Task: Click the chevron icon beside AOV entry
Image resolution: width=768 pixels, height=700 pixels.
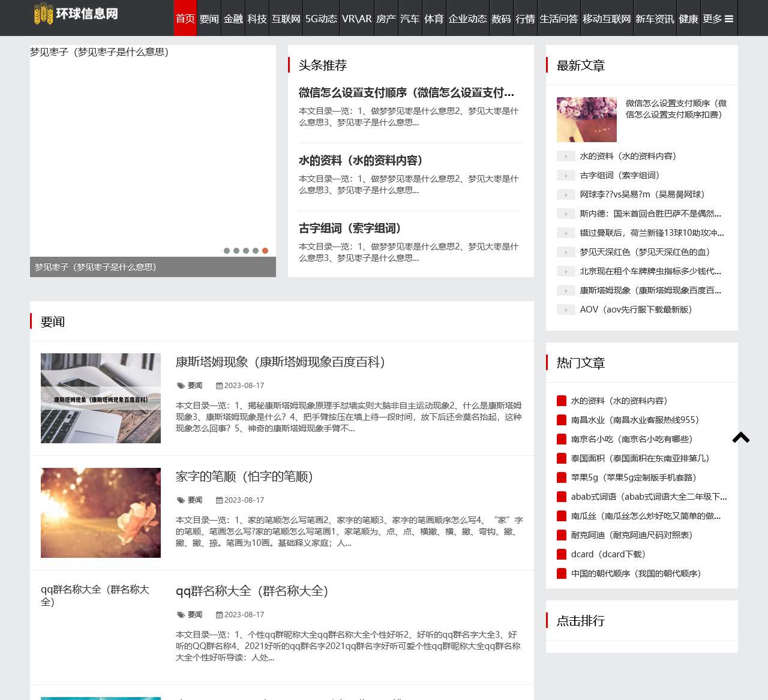Action: (x=566, y=310)
